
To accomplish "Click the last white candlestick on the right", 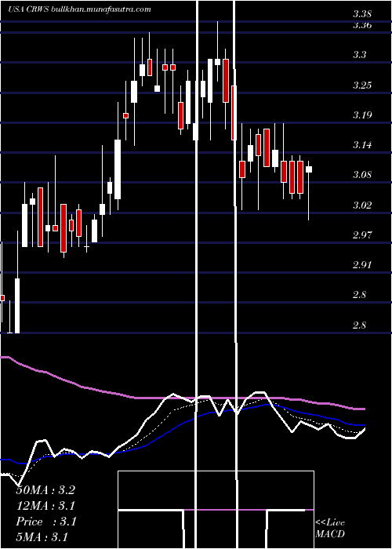I will point(309,169).
